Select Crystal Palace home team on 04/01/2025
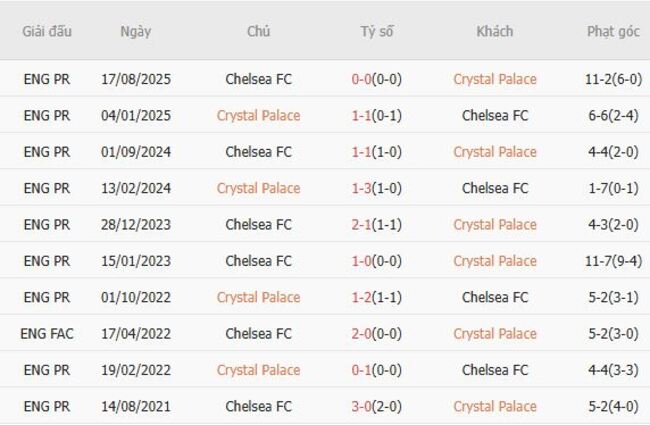The width and height of the screenshot is (650, 425). (258, 115)
